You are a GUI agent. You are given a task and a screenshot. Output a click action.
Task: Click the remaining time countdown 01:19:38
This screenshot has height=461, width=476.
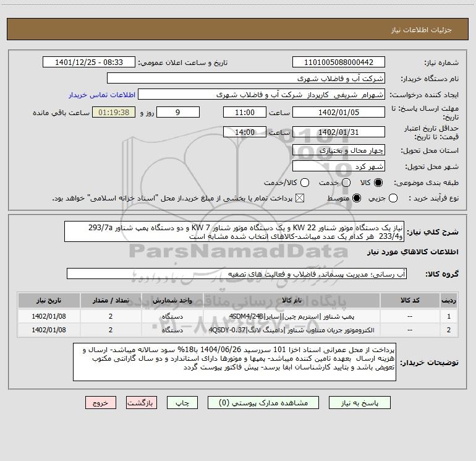coord(114,112)
